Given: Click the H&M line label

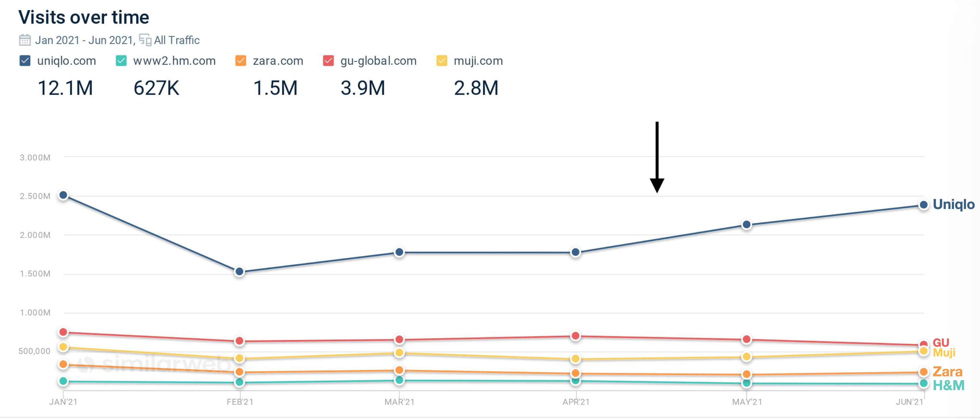Looking at the screenshot, I should click(948, 386).
